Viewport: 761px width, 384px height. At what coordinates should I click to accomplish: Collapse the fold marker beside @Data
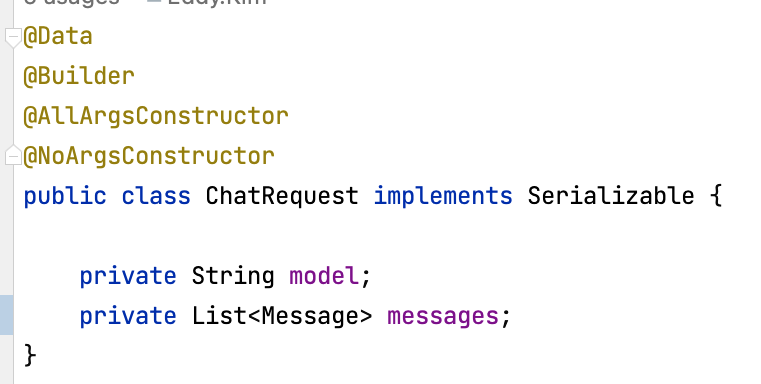click(x=13, y=37)
